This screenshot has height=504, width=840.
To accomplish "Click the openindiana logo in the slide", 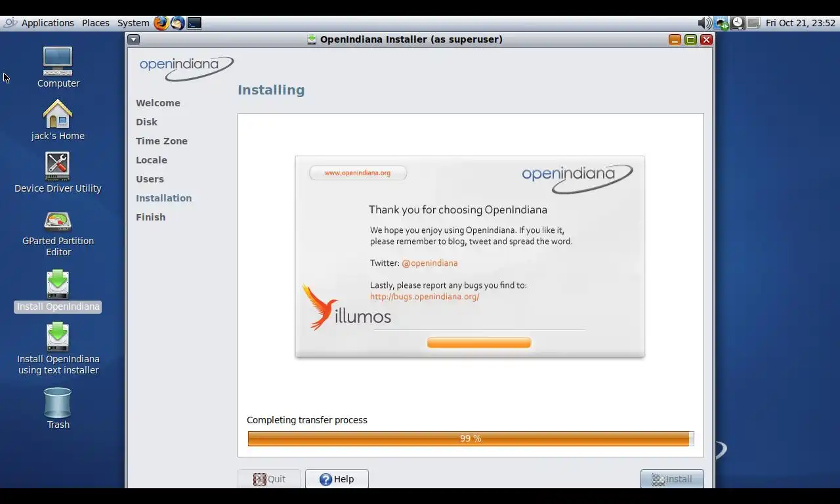I will pos(577,178).
